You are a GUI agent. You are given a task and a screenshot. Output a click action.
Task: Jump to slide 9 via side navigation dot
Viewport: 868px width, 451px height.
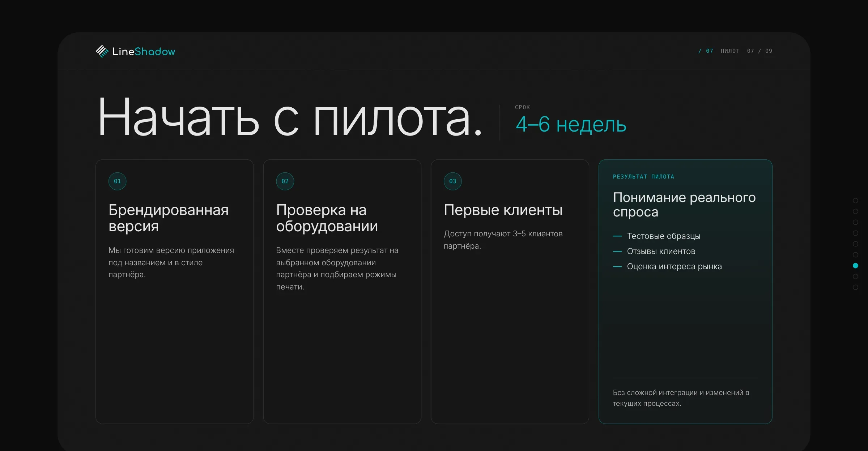click(x=855, y=287)
